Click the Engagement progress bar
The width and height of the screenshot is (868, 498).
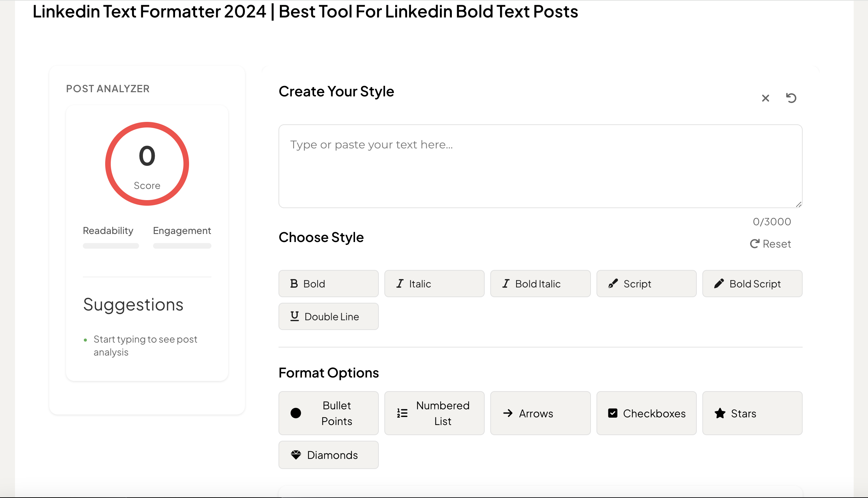[182, 246]
